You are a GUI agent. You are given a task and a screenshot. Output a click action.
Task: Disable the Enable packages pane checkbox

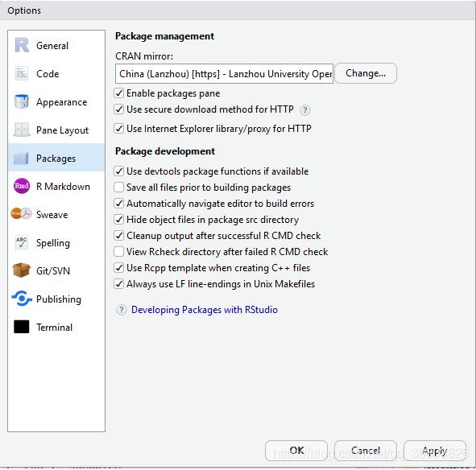pos(118,93)
